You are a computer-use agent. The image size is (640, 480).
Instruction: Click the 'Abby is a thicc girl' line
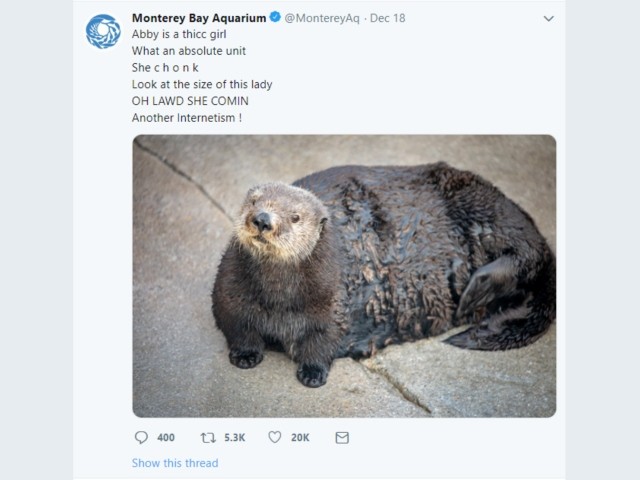tap(179, 34)
